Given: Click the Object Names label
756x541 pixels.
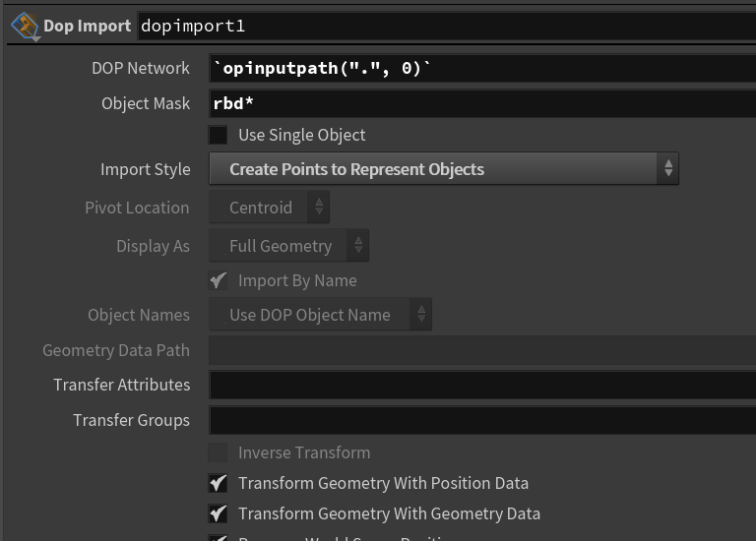Looking at the screenshot, I should (x=139, y=315).
